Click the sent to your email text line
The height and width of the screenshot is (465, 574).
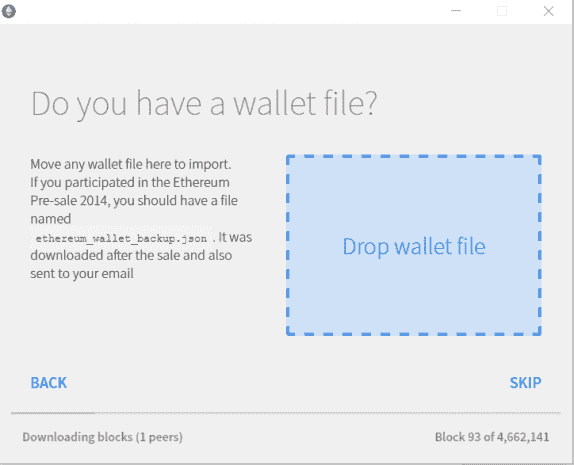point(82,274)
